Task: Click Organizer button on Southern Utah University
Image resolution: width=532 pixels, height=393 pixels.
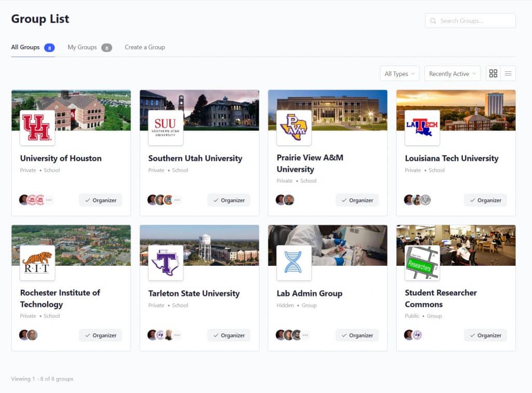Action: (x=229, y=200)
